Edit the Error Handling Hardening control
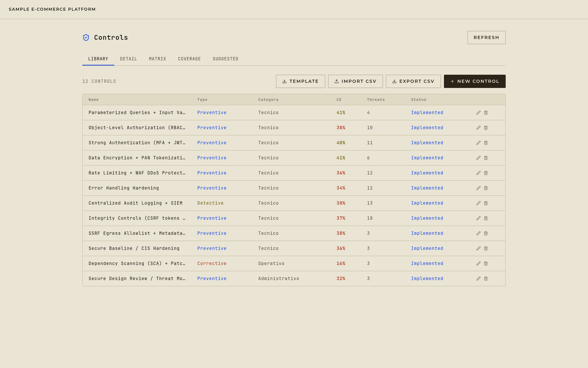Screen dimensions: 588x368 (x=478, y=188)
